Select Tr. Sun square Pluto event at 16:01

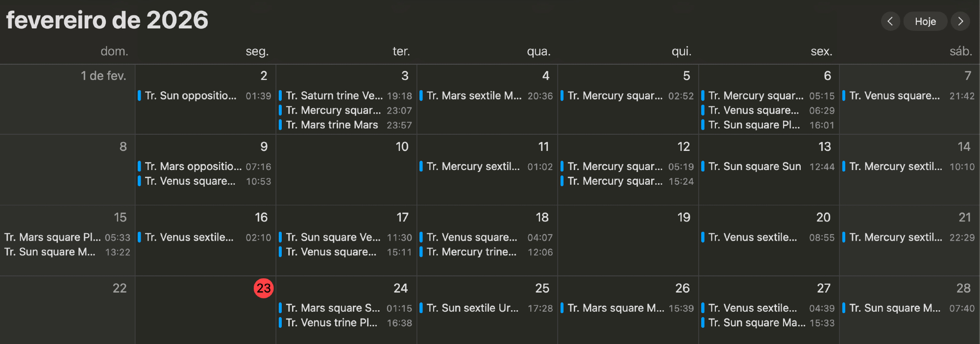[754, 125]
